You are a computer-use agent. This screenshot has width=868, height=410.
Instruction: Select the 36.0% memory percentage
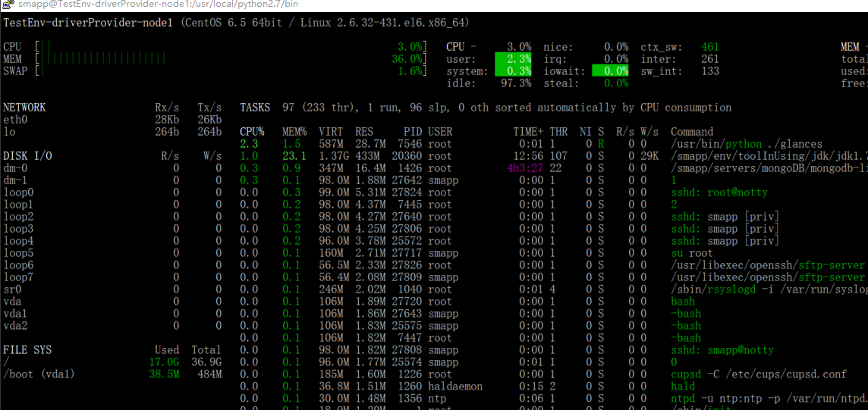click(x=407, y=58)
